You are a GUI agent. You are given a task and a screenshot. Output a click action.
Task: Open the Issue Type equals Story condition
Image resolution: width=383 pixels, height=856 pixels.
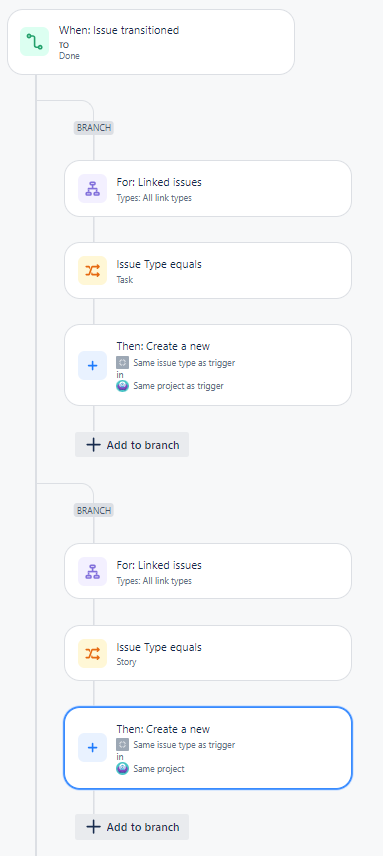208,653
